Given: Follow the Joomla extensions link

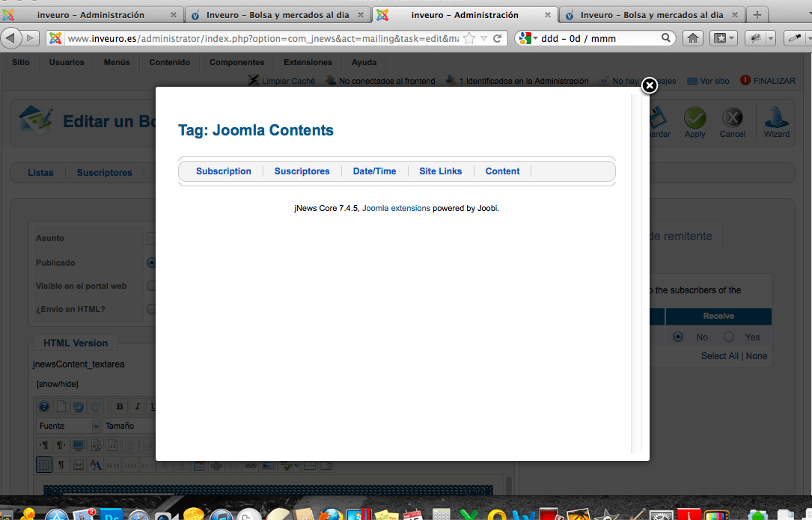Looking at the screenshot, I should (x=396, y=208).
